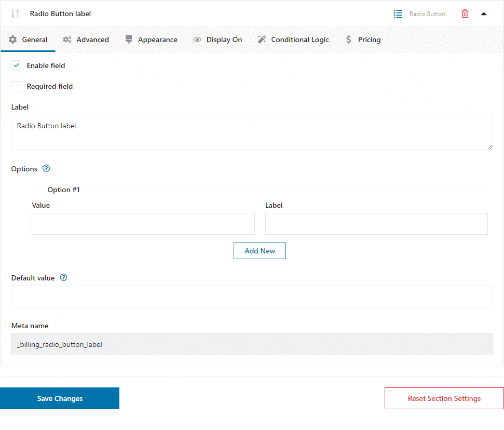Open help tooltip next to Default value
This screenshot has width=504, height=430.
(x=64, y=277)
